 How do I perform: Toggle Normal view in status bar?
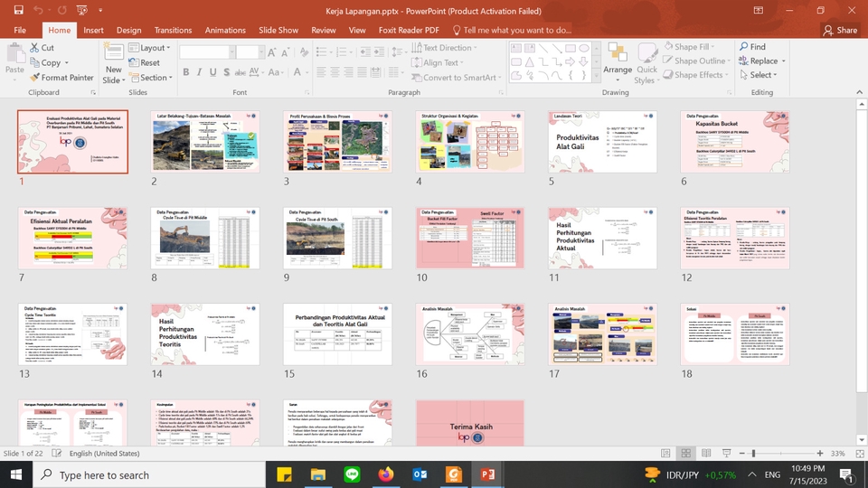coord(665,453)
